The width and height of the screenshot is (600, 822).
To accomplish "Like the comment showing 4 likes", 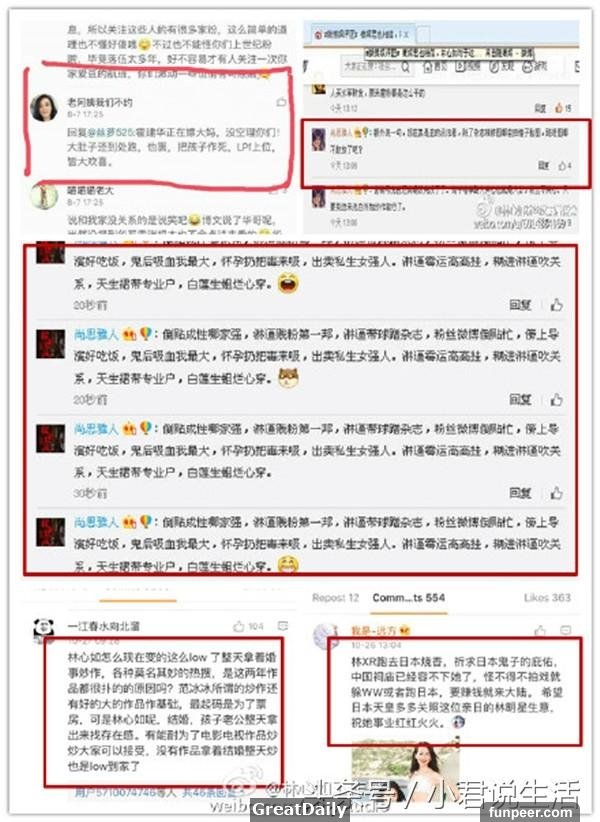I will [564, 165].
